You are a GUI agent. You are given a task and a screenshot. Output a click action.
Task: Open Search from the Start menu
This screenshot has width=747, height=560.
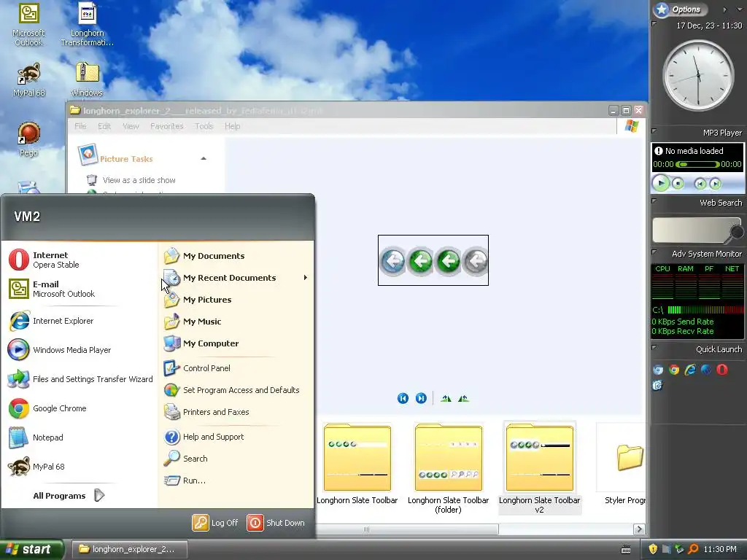236,459
